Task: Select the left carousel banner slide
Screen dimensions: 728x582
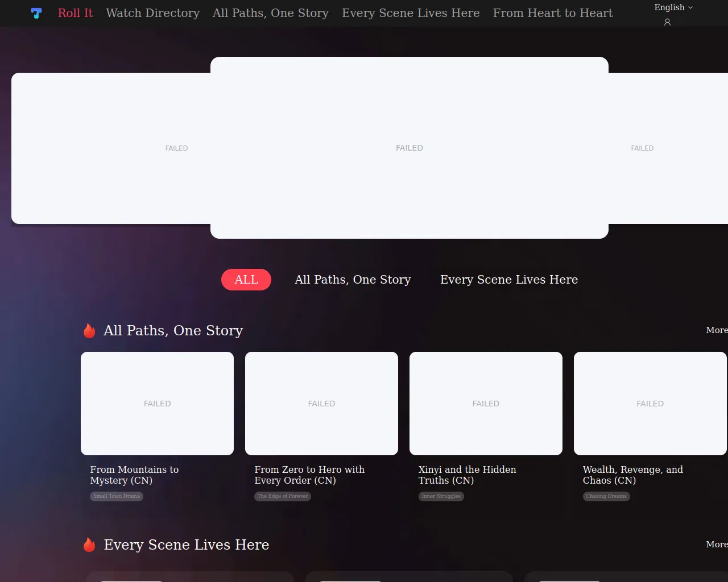Action: (111, 148)
